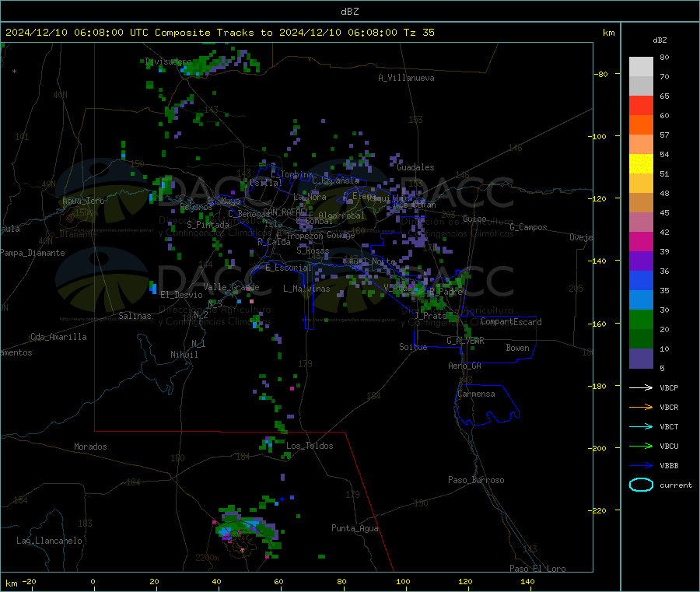Image resolution: width=700 pixels, height=592 pixels.
Task: Click the dBZ title at top
Action: click(x=349, y=12)
